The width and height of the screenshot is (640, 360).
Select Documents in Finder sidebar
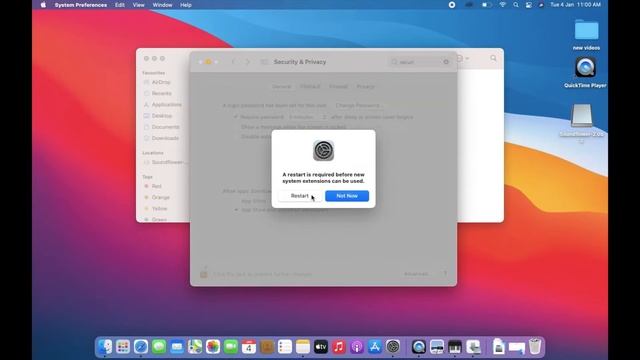point(165,127)
